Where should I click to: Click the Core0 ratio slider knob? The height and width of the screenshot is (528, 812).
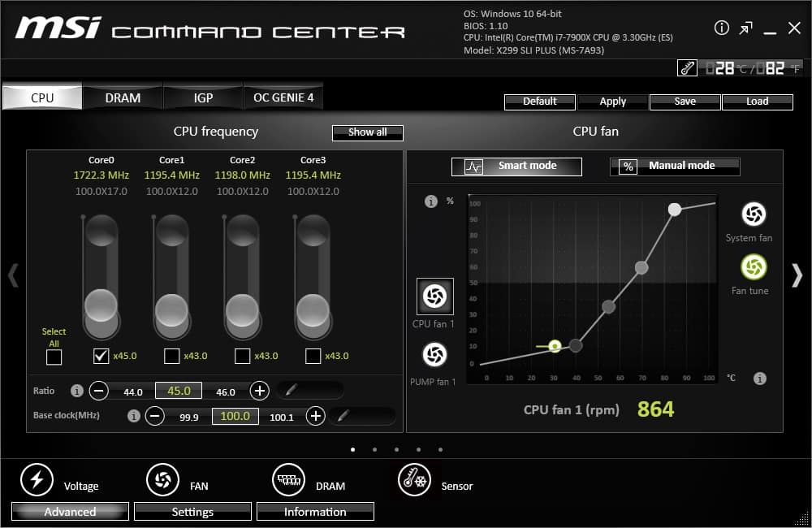[101, 305]
